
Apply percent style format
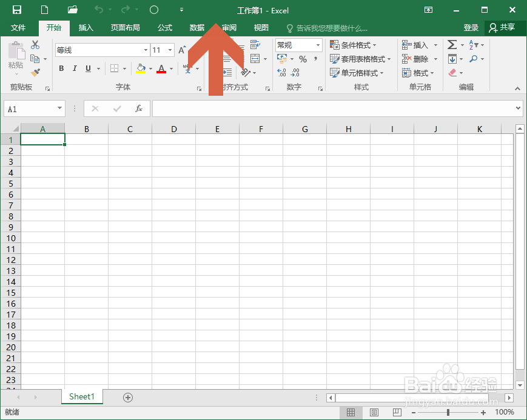(303, 59)
